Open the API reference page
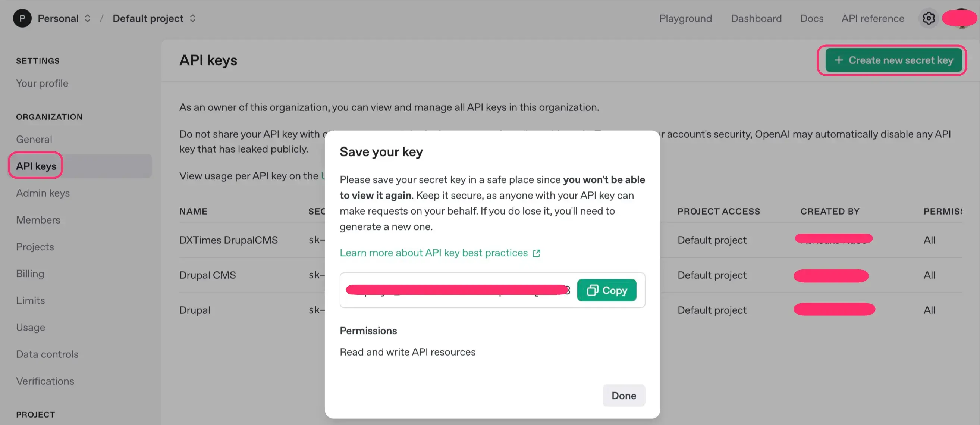 pyautogui.click(x=872, y=18)
